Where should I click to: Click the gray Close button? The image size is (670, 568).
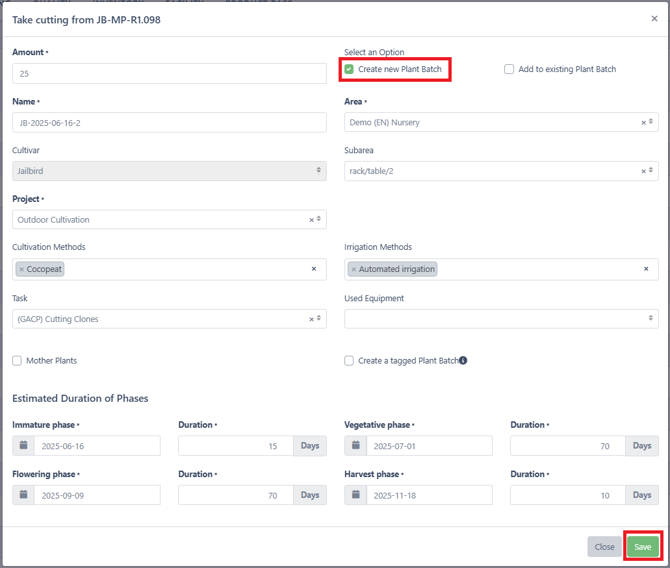[x=604, y=547]
